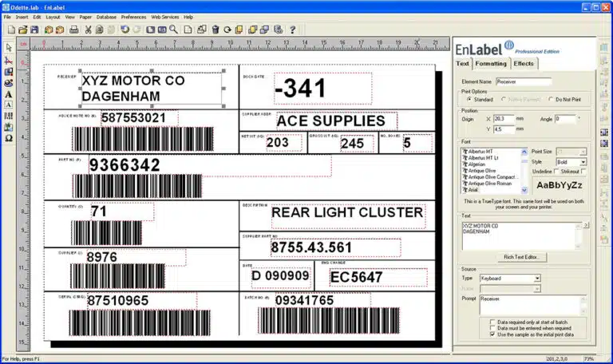Image resolution: width=613 pixels, height=364 pixels.
Task: Select the Text properties tab
Action: 462,64
